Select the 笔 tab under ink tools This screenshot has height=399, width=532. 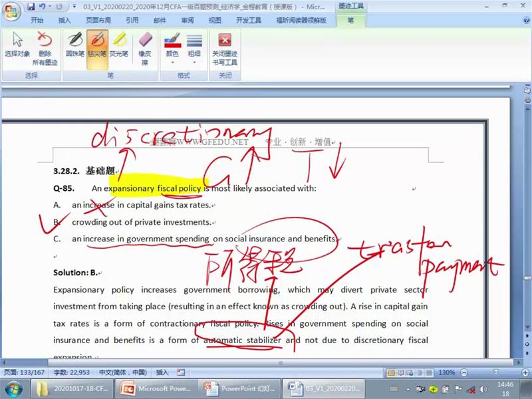click(x=351, y=21)
